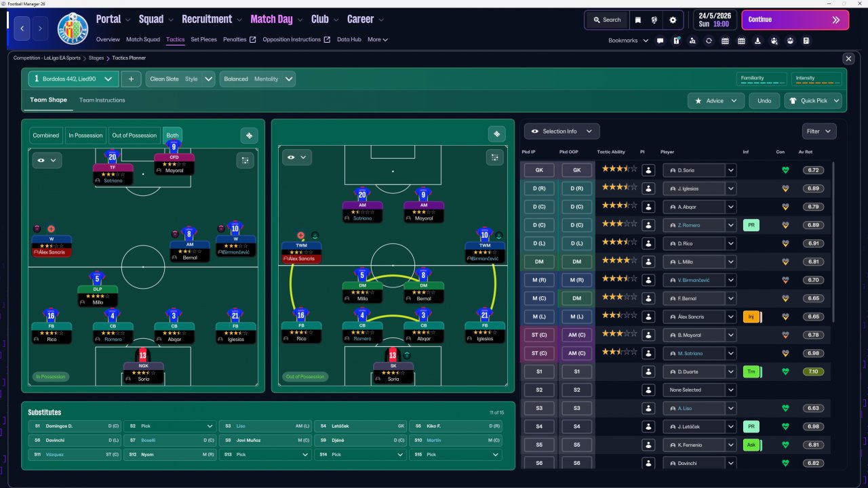Toggle the eye overlay on the Out of Possession pitch
This screenshot has height=488, width=868.
click(x=296, y=157)
